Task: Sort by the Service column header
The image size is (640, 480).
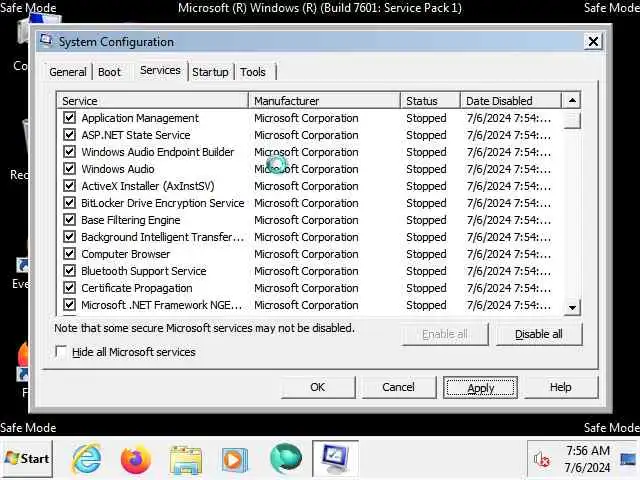Action: tap(153, 101)
